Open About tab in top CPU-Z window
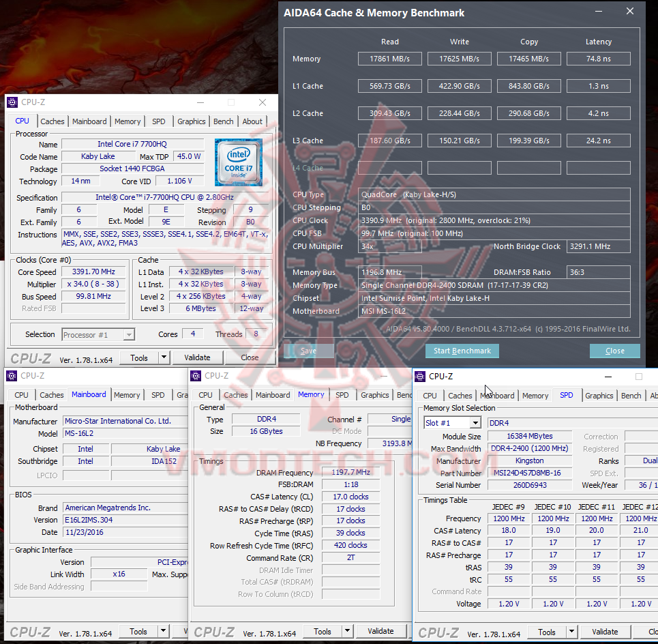 [x=252, y=121]
